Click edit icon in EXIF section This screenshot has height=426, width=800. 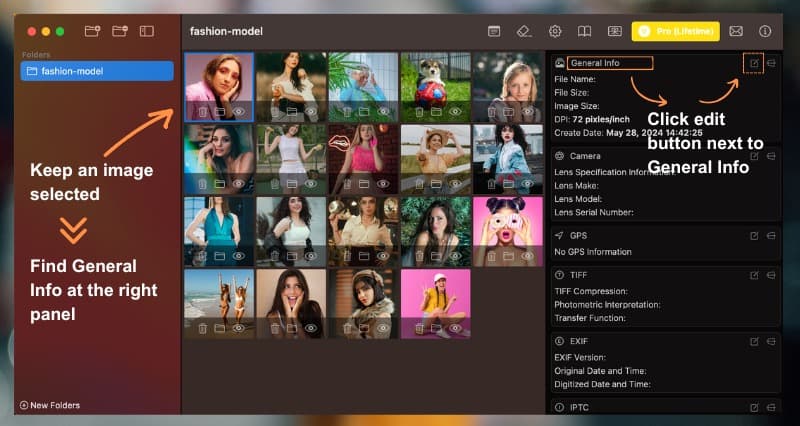754,341
